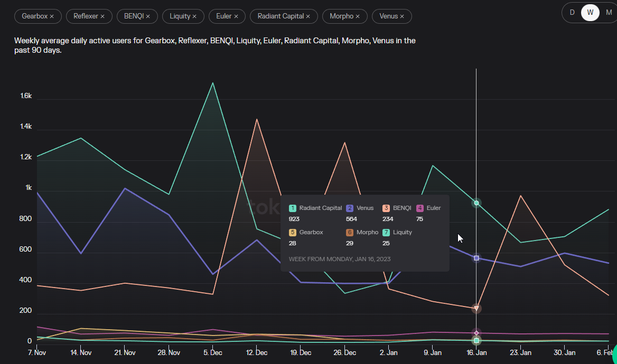Remove the Euler chip with its x
The image size is (617, 364).
click(236, 16)
